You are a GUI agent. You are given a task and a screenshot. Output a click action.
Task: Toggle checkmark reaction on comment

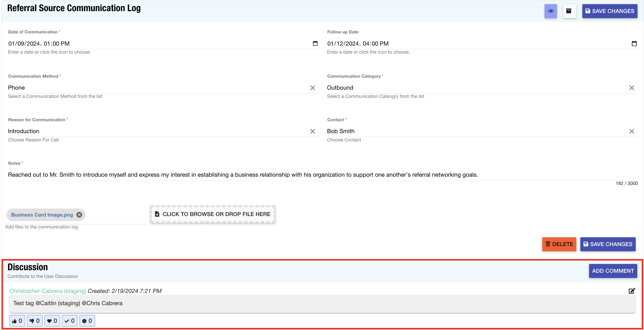tap(70, 321)
